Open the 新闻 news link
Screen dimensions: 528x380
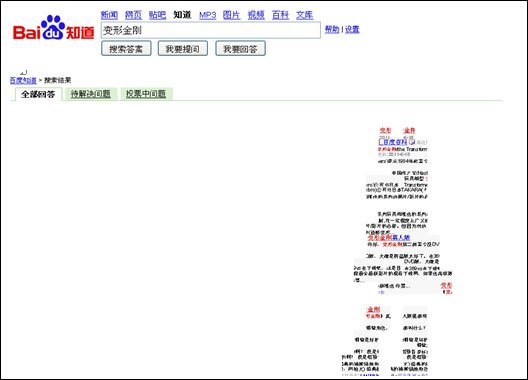point(109,15)
